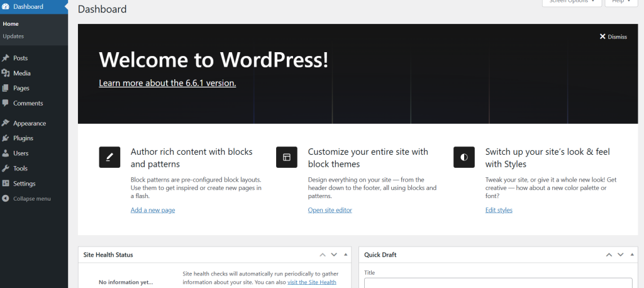Open the Updates submenu item

(13, 36)
